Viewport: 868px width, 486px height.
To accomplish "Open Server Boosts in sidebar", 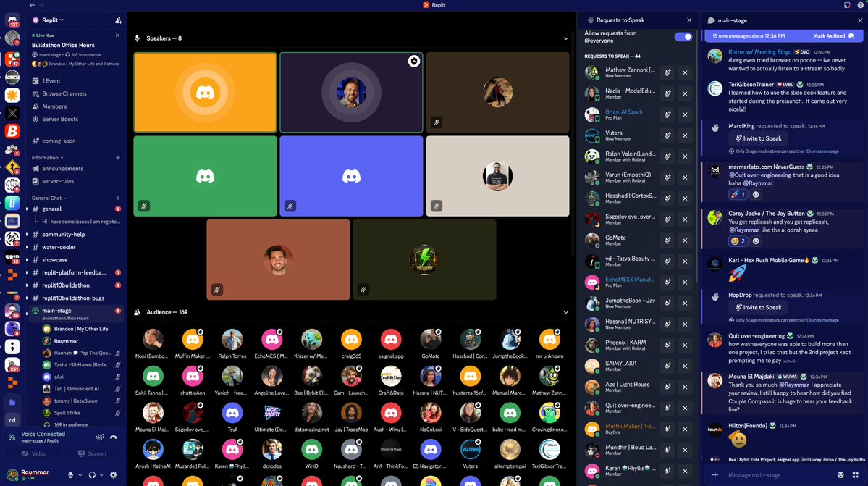I will click(76, 119).
